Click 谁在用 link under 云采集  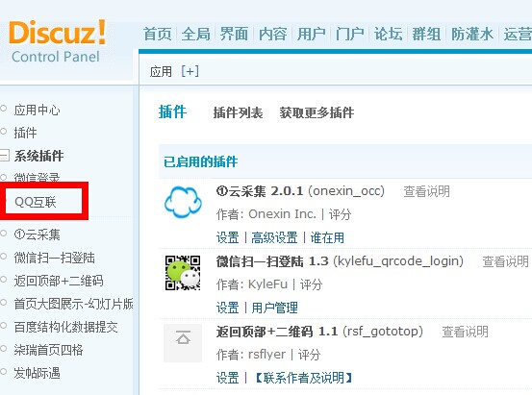coord(327,237)
